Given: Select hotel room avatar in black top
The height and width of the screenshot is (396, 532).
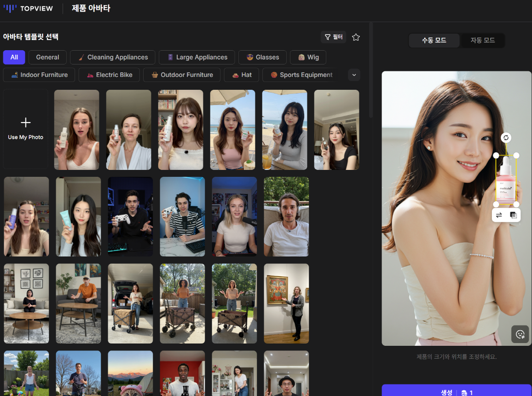Looking at the screenshot, I should [336, 130].
